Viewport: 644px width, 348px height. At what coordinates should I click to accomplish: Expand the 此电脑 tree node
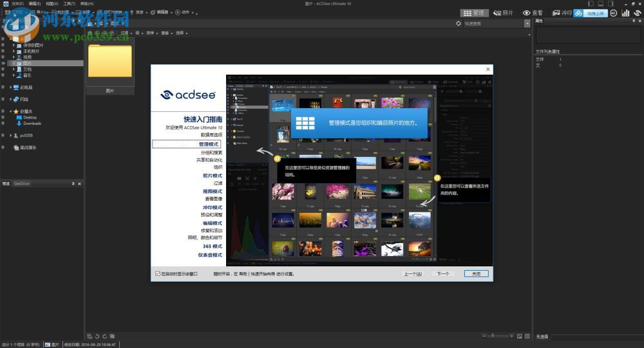11,87
